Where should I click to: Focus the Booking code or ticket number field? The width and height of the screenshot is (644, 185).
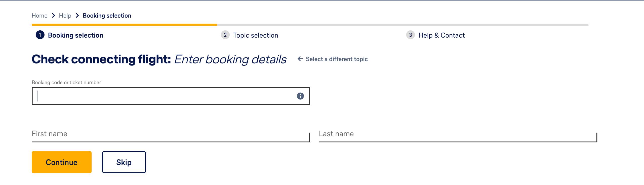pos(164,96)
